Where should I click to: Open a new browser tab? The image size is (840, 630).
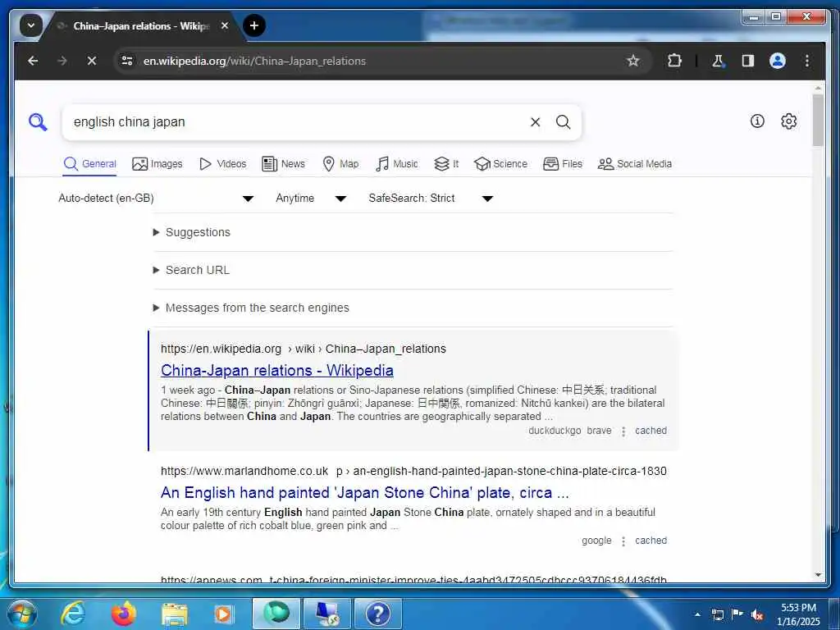pos(254,25)
